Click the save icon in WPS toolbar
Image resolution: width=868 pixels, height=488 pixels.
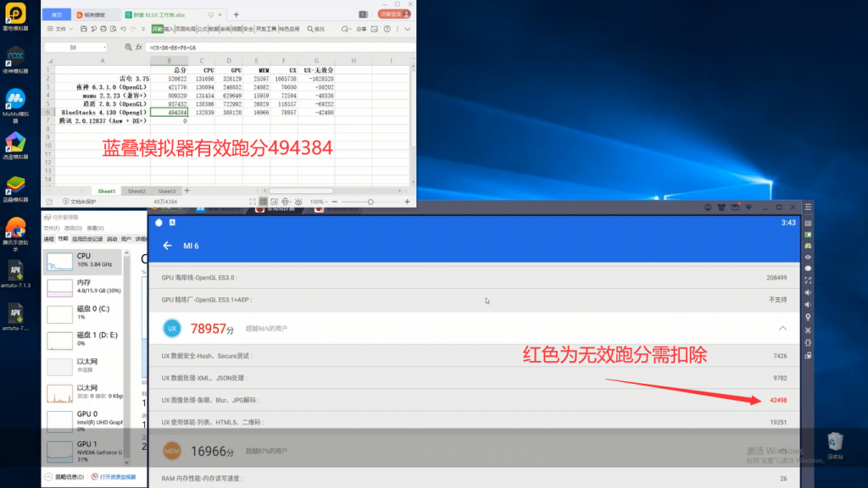(84, 29)
